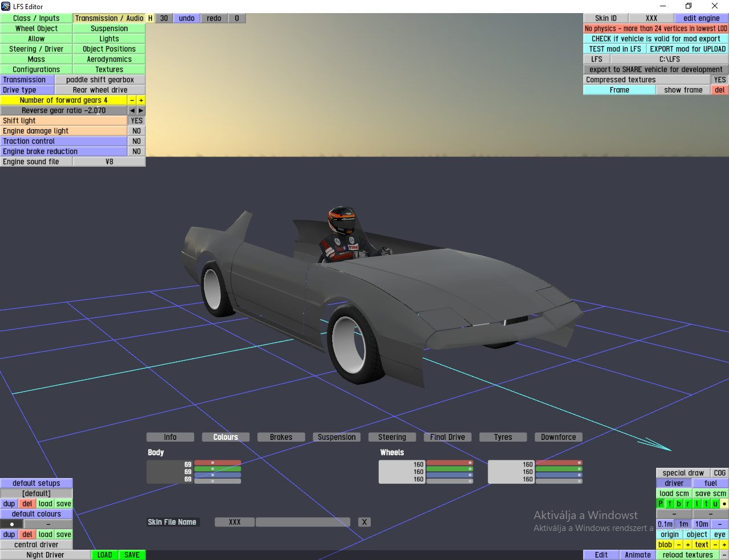This screenshot has height=560, width=729.
Task: Click TEST mod in LFS
Action: tap(615, 49)
